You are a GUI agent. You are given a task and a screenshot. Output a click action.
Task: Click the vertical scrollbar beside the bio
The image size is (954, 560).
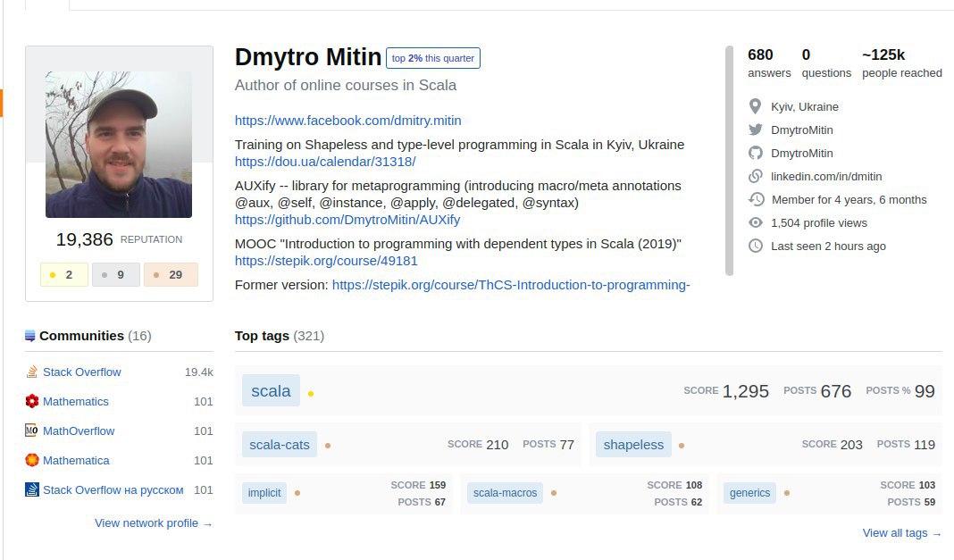[x=730, y=161]
